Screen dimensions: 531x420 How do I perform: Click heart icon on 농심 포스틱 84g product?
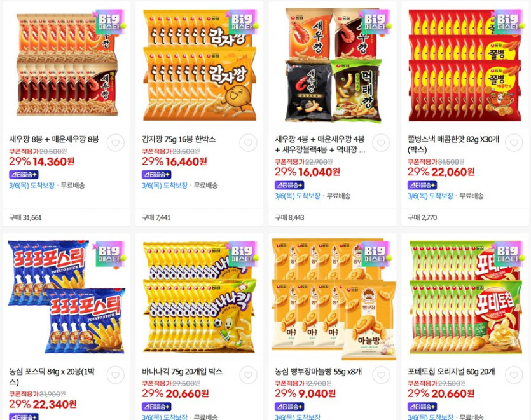pyautogui.click(x=116, y=375)
